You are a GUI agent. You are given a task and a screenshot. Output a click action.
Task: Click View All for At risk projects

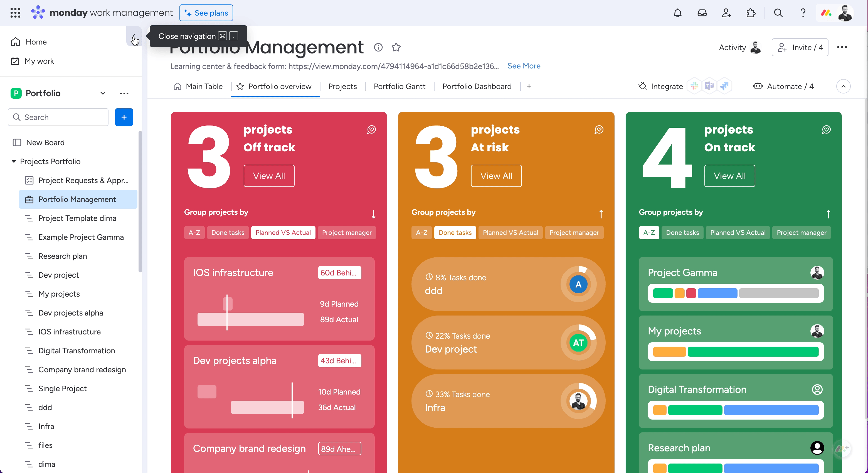(x=496, y=176)
